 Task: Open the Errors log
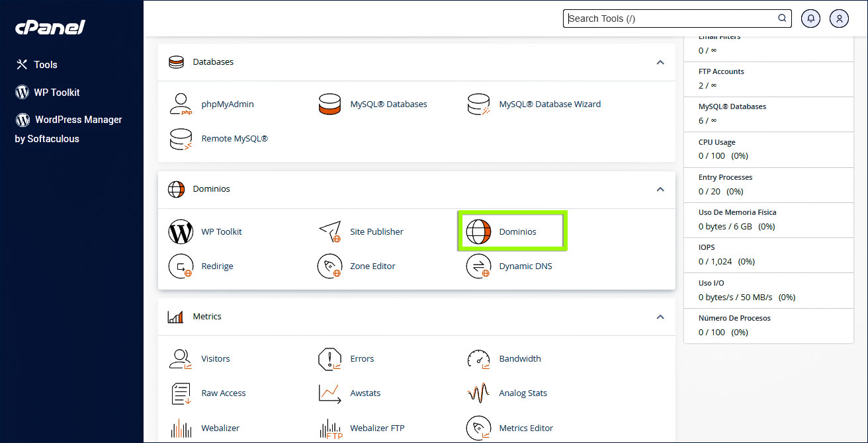point(362,358)
